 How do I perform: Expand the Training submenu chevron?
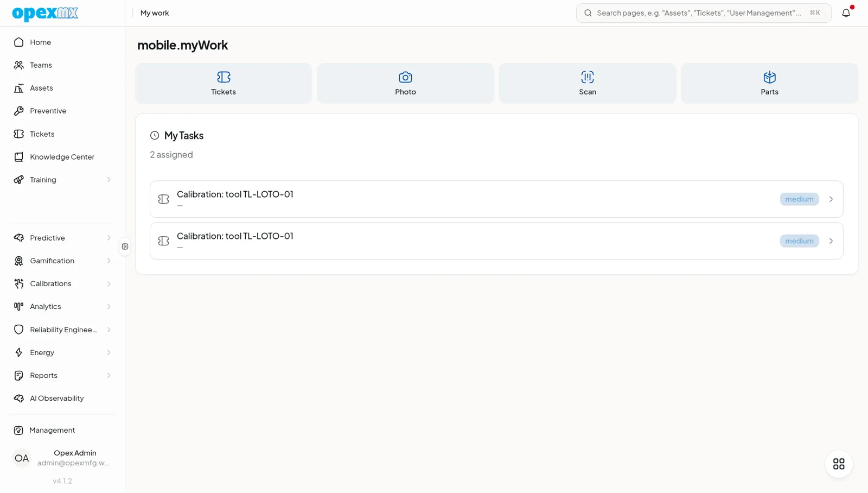[108, 180]
